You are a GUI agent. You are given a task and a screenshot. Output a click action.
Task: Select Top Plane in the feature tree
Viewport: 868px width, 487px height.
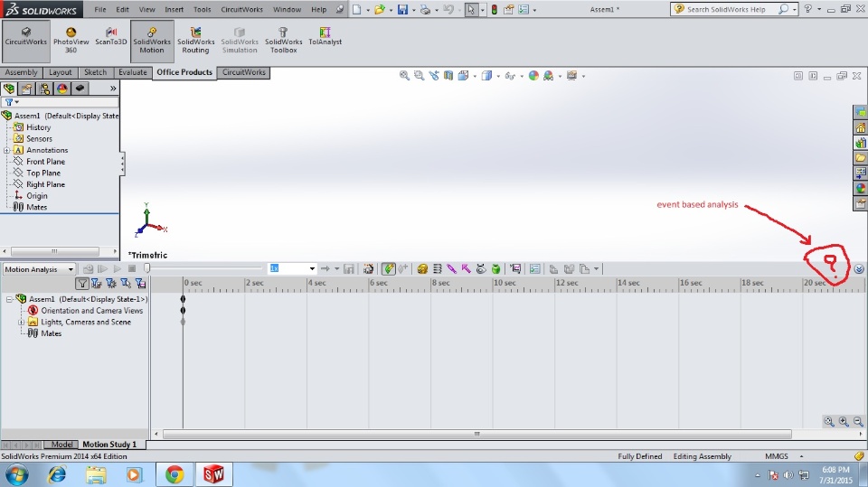click(43, 173)
